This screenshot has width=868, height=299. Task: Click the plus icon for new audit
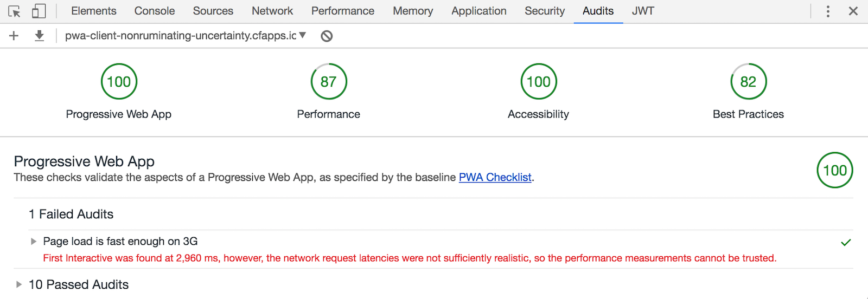click(x=14, y=36)
